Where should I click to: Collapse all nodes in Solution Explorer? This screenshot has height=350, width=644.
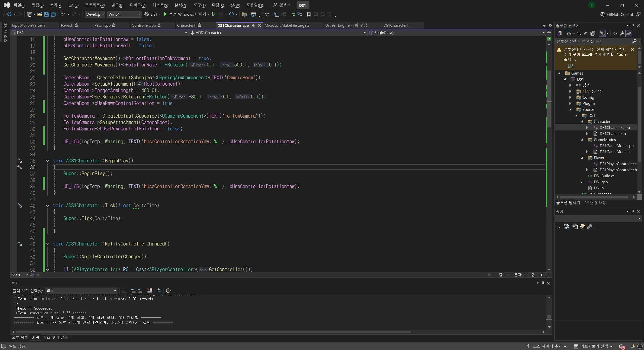(586, 33)
